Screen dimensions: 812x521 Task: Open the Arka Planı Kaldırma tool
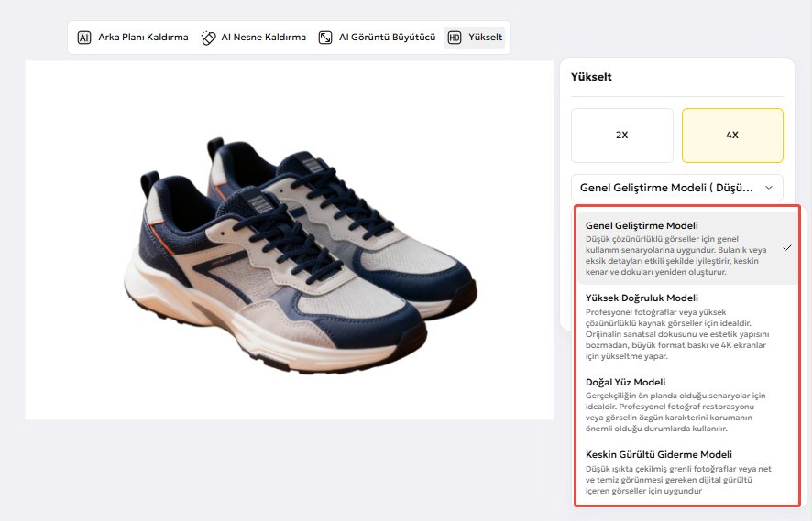(x=133, y=38)
